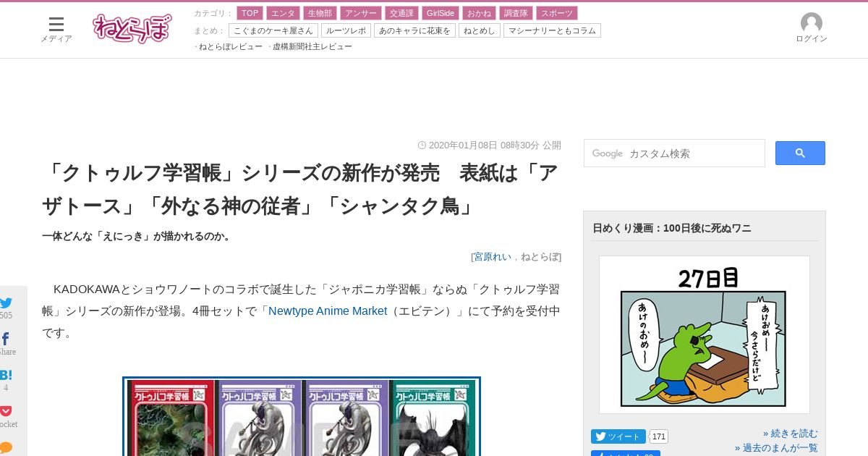The height and width of the screenshot is (456, 868).
Task: Open こぐまのケーキ屋さん collection link
Action: [273, 30]
